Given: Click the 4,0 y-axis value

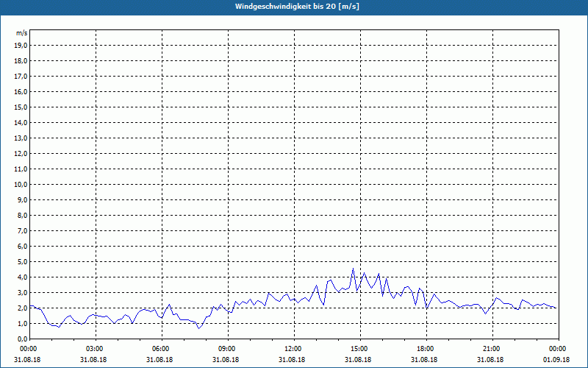Looking at the screenshot, I should click(x=22, y=277).
